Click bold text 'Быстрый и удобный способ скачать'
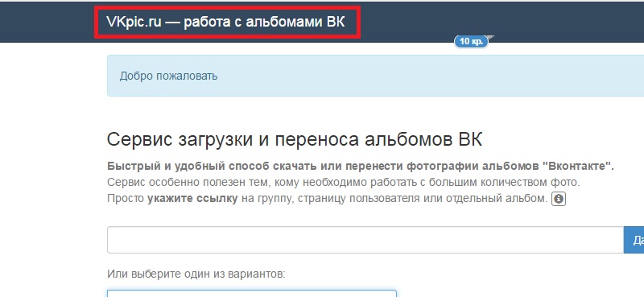The height and width of the screenshot is (297, 644). pos(212,167)
